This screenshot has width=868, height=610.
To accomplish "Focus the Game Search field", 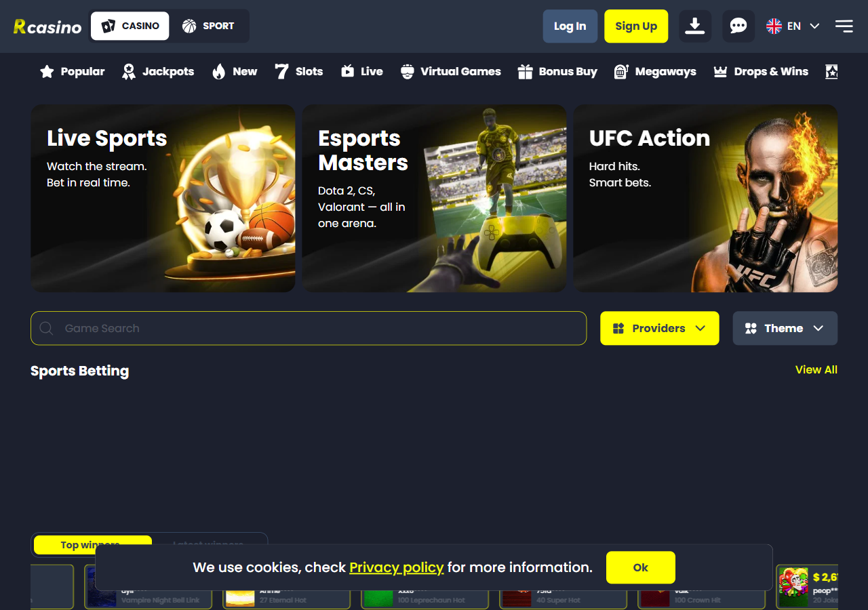I will [309, 328].
